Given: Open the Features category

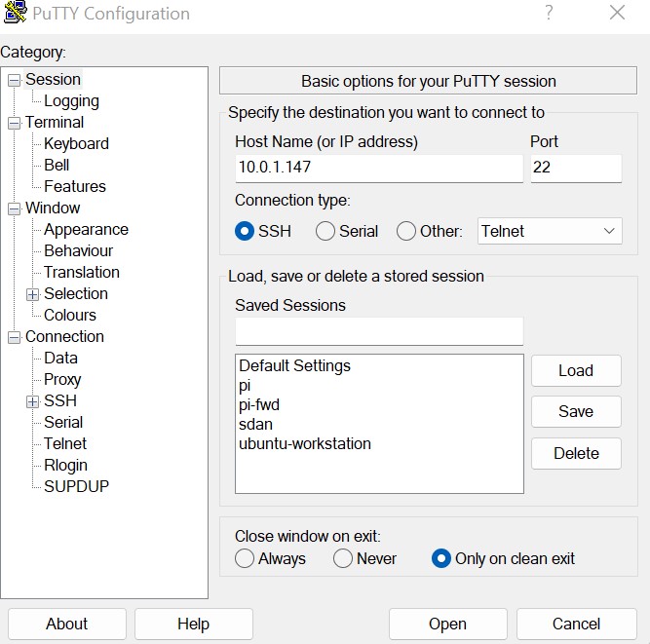Looking at the screenshot, I should coord(75,186).
